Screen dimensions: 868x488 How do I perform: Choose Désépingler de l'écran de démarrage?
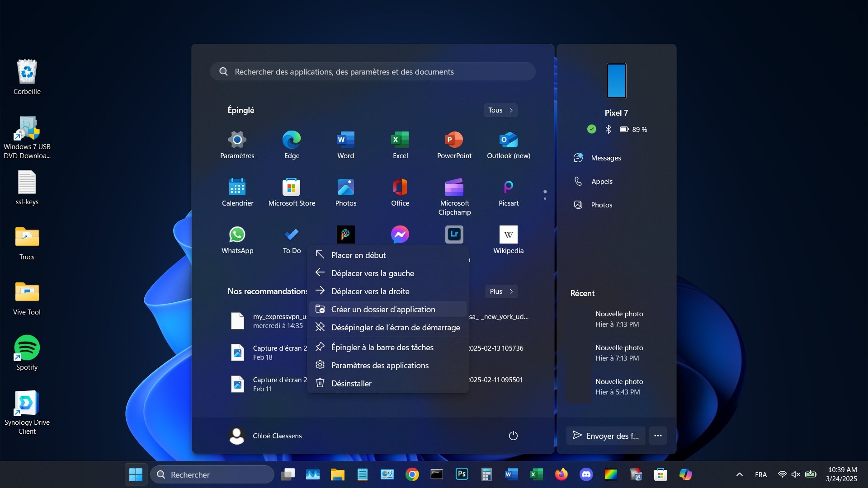(396, 327)
